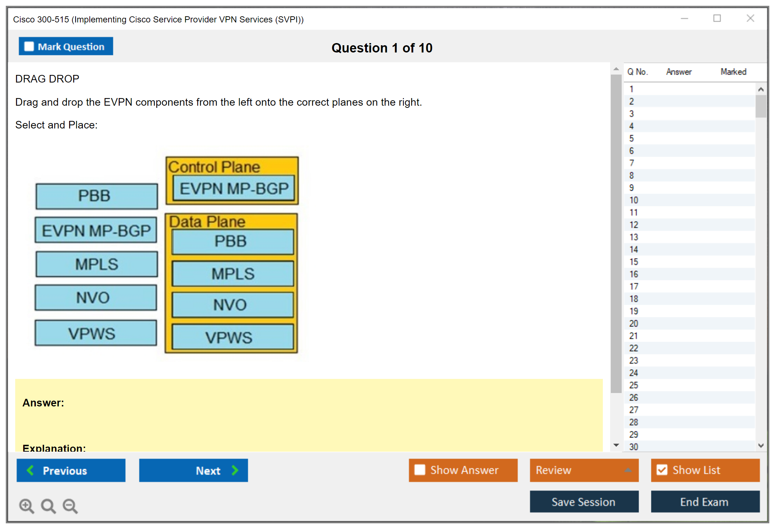
Task: Click main panel scroll up arrow
Action: [616, 69]
